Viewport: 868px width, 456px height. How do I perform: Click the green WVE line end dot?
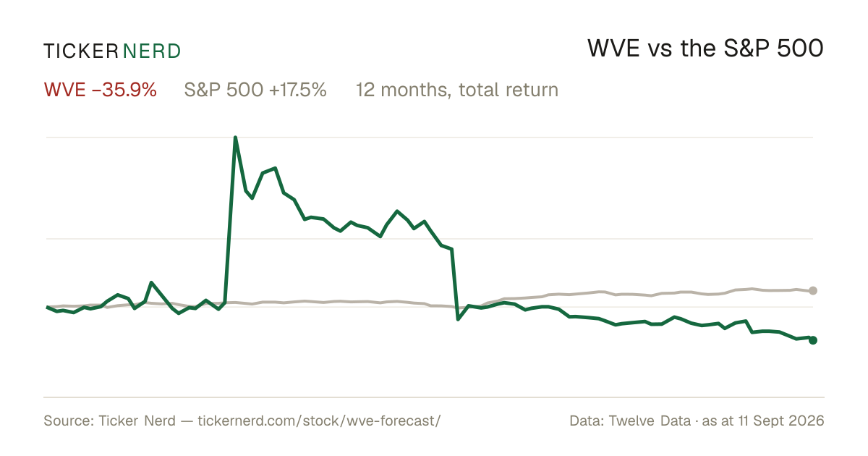click(813, 340)
